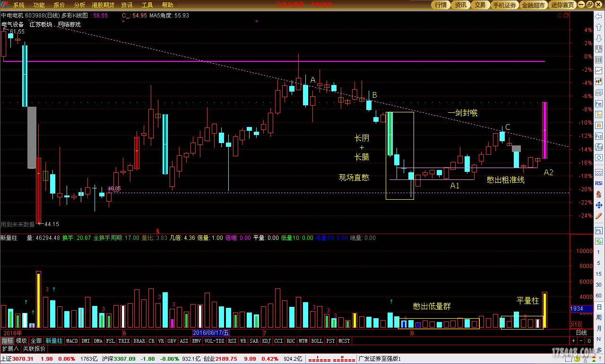Click the back arrow icon in right sidebar

pos(599,17)
